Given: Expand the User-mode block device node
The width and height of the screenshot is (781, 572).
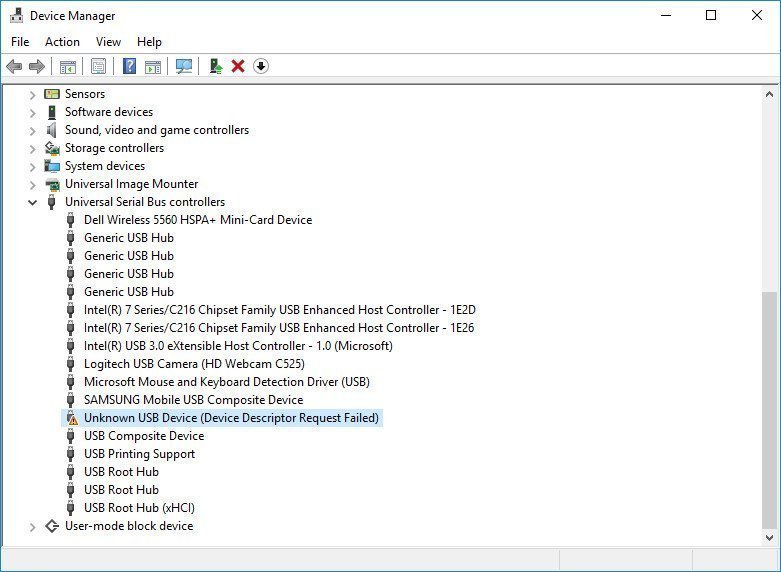Looking at the screenshot, I should click(x=32, y=527).
